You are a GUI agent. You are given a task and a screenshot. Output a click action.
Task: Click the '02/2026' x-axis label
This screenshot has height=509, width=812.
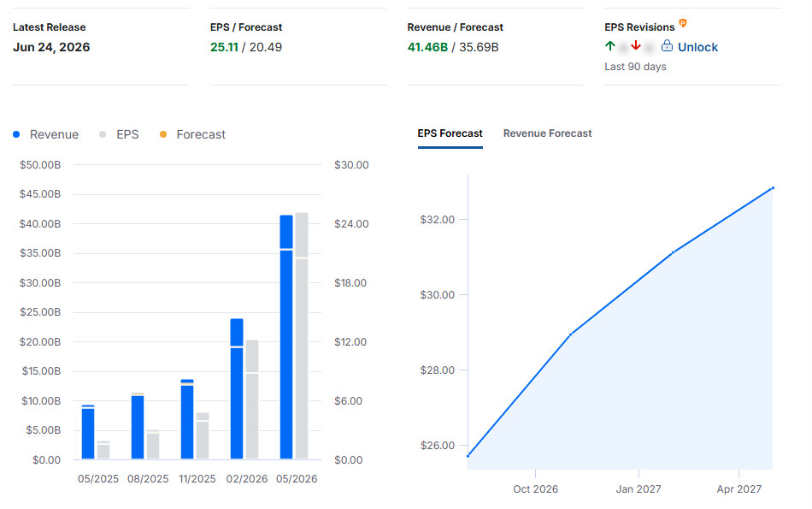[247, 479]
